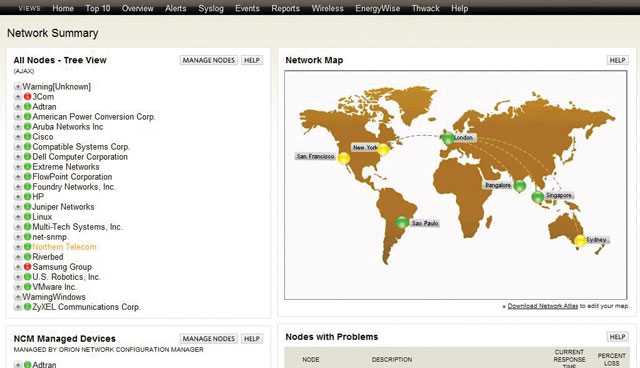640x368 pixels.
Task: Expand the 3Com tree node
Action: (18, 97)
